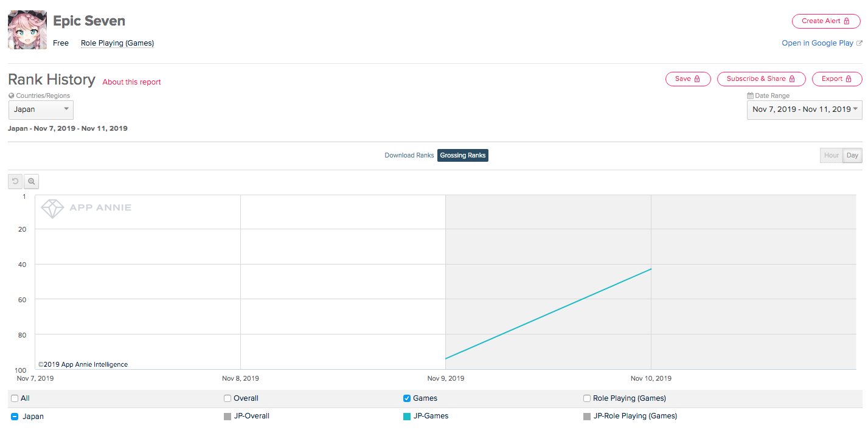Click the Save button
The height and width of the screenshot is (447, 868).
point(688,79)
